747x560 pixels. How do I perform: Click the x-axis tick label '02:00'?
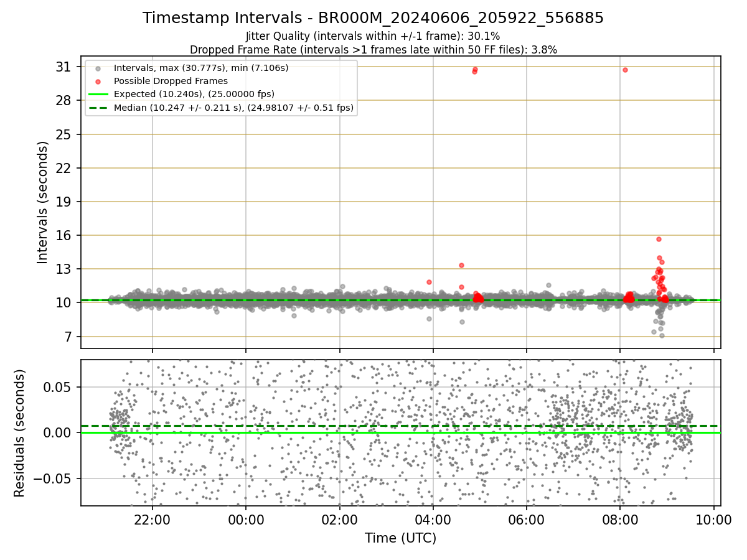pos(339,520)
